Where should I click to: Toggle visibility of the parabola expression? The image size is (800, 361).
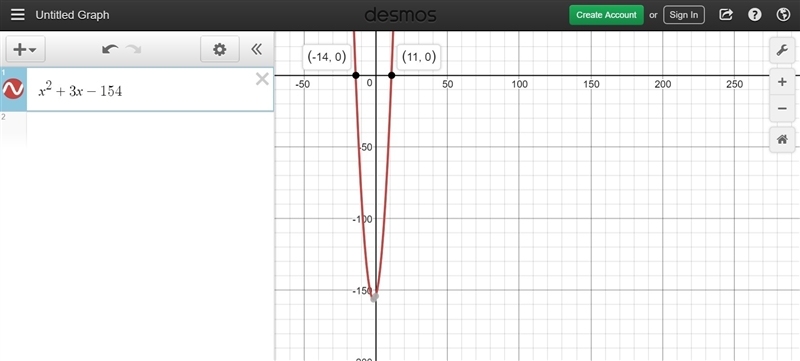tap(13, 89)
